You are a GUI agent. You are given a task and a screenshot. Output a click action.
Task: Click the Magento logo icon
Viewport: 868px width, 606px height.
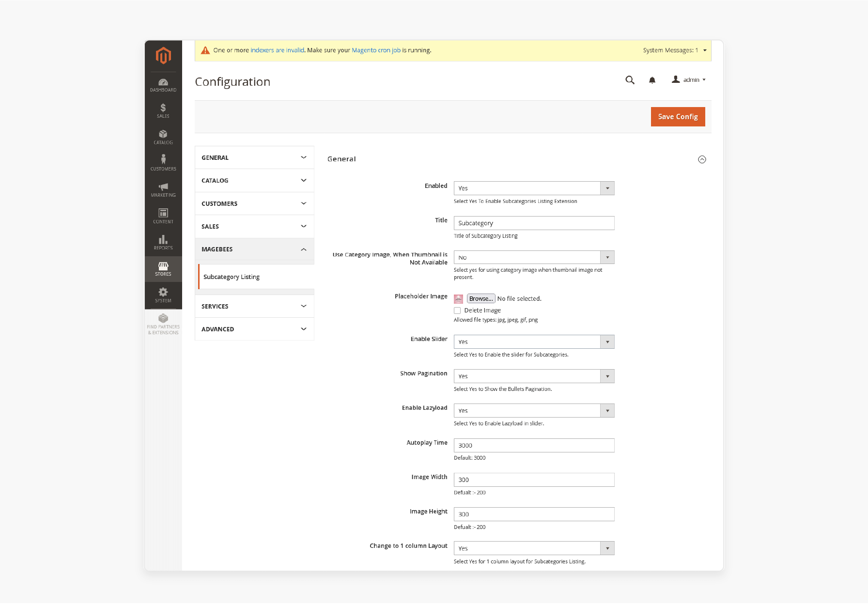pyautogui.click(x=163, y=56)
